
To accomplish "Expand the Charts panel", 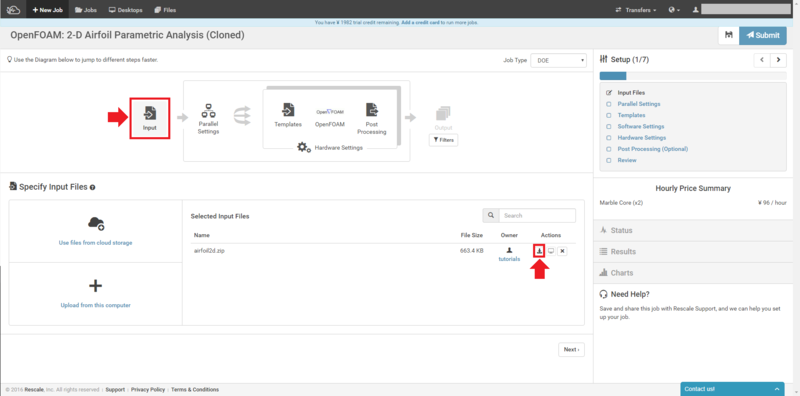I will tap(693, 273).
